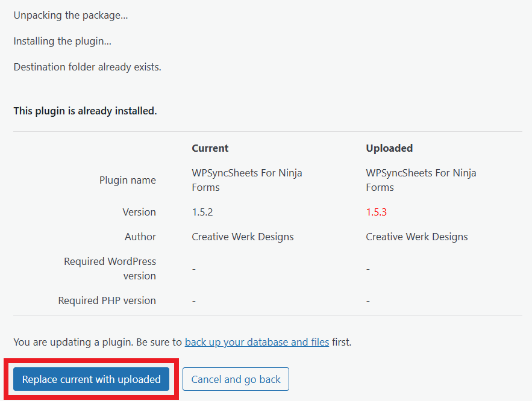This screenshot has height=401, width=532.
Task: Select Creative Werk Designs in Current column
Action: coord(243,237)
